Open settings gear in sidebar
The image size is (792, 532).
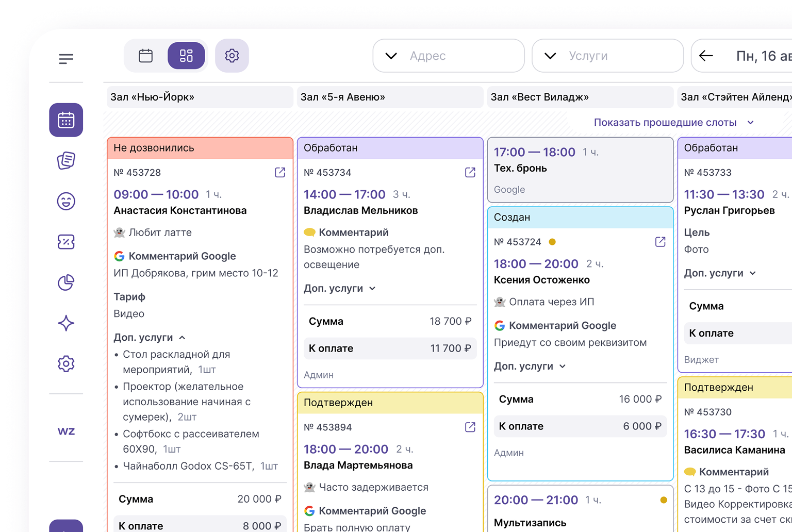point(66,364)
